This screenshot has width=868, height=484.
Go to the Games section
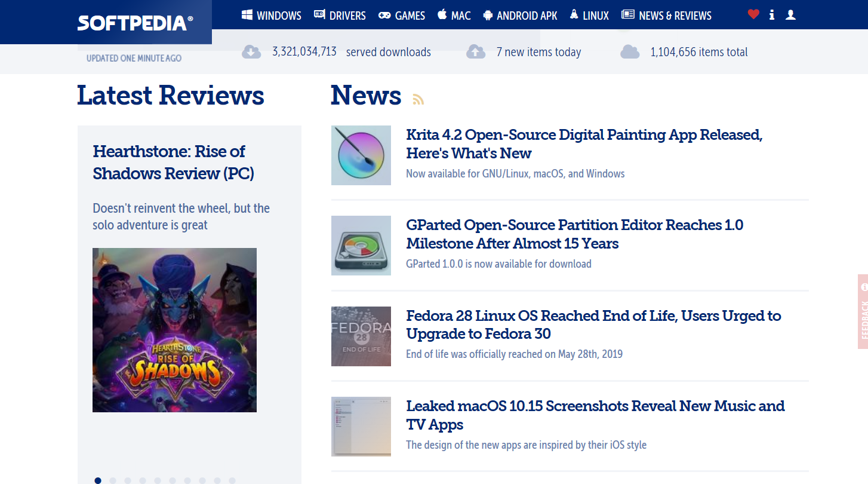pos(402,16)
